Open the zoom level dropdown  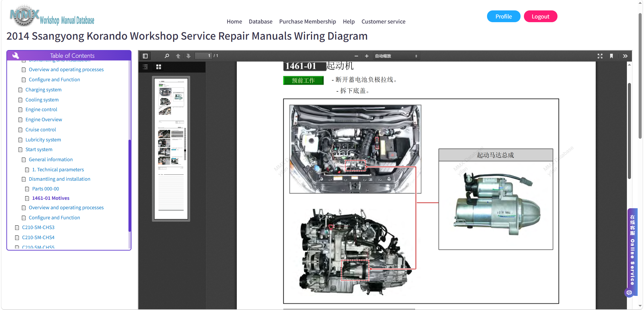click(x=396, y=56)
